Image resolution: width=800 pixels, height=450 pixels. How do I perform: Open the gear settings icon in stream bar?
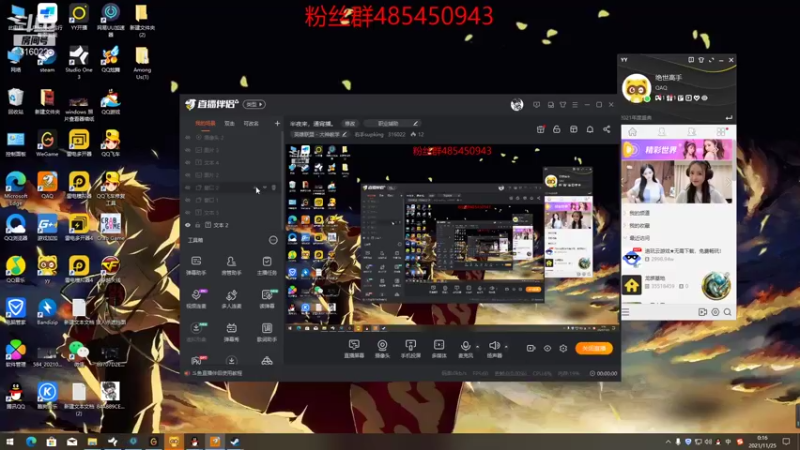[563, 348]
